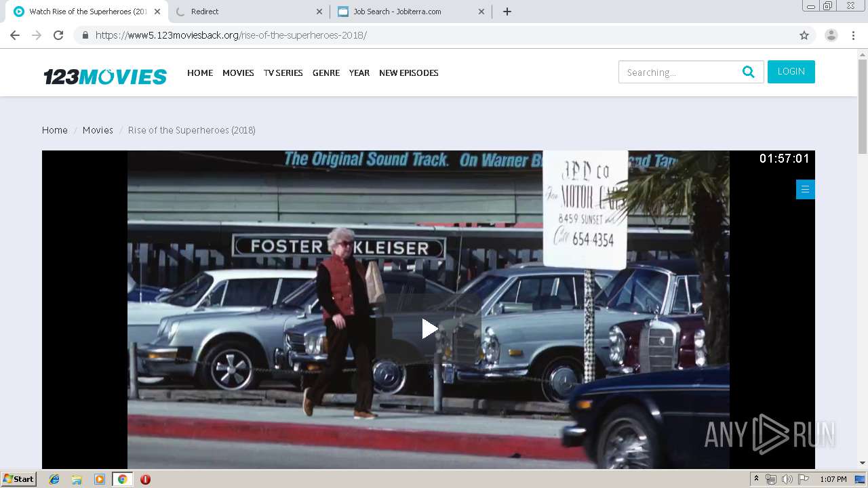Open the blue video playlist menu icon
Viewport: 868px width, 488px height.
[805, 190]
